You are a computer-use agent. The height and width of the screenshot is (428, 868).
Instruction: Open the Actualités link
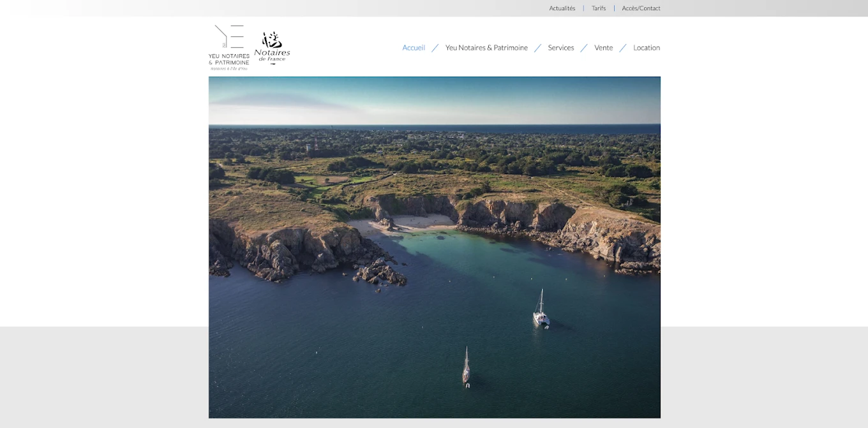[x=562, y=8]
